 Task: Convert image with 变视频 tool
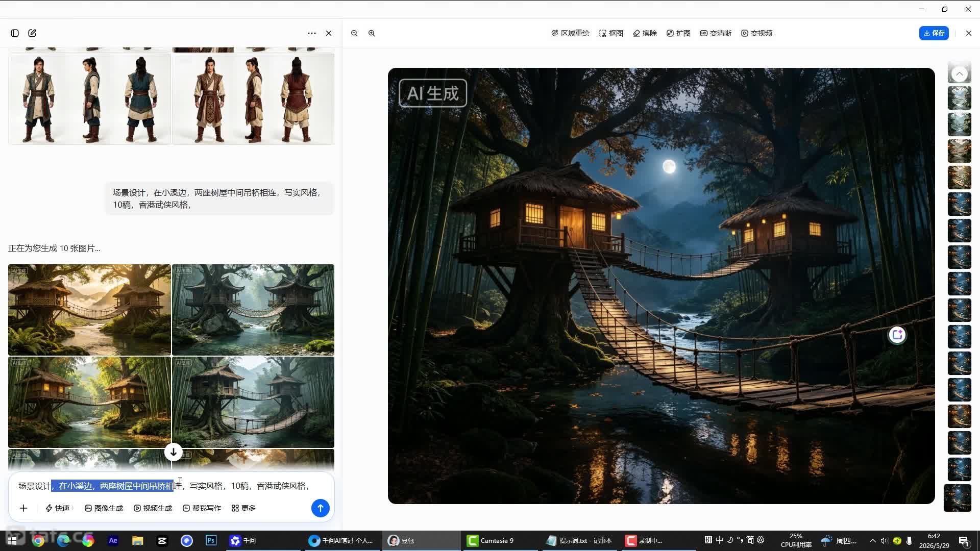click(756, 33)
